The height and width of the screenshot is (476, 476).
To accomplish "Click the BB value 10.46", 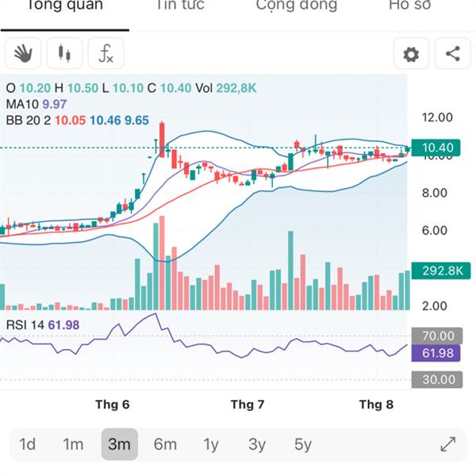I will click(106, 121).
